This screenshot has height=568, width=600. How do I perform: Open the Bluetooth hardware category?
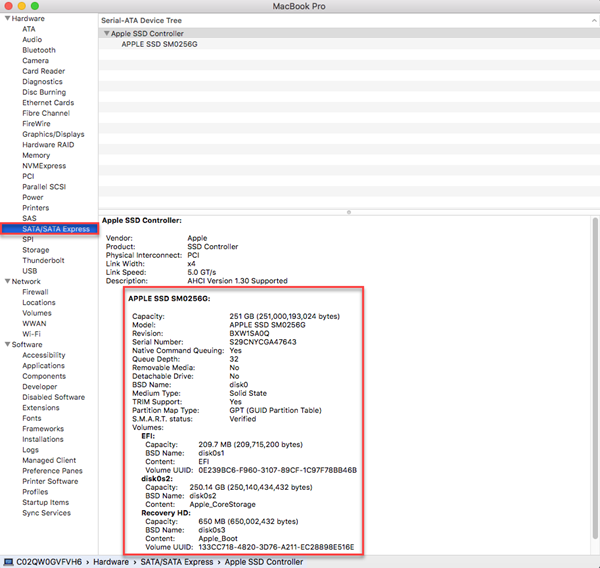[39, 50]
